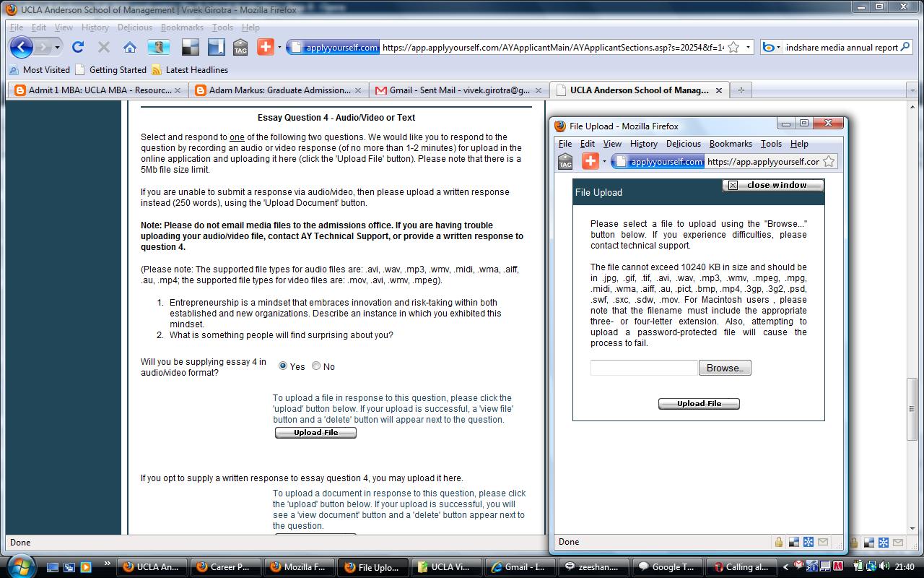The width and height of the screenshot is (924, 578).
Task: Bookmark page with star in main URL bar
Action: coord(733,47)
